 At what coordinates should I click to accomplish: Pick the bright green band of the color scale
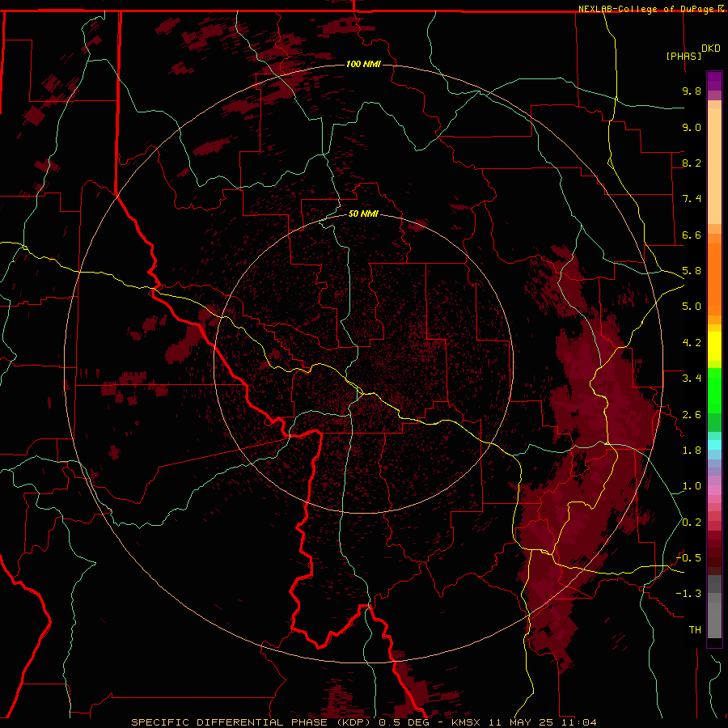714,390
